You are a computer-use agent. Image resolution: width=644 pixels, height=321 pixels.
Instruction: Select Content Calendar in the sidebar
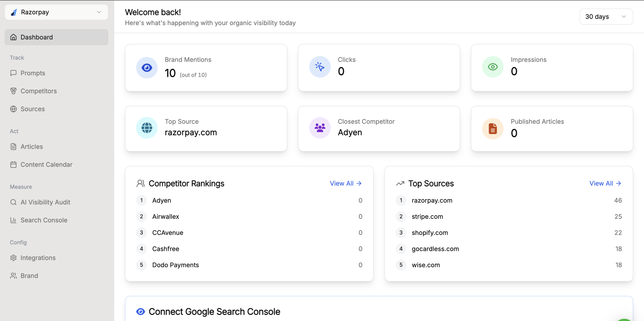[56, 164]
